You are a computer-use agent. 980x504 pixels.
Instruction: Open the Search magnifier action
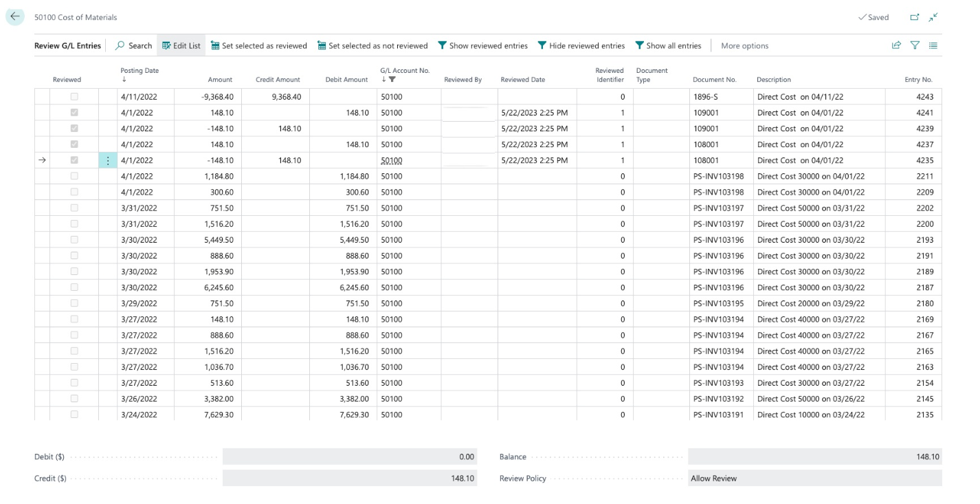133,46
